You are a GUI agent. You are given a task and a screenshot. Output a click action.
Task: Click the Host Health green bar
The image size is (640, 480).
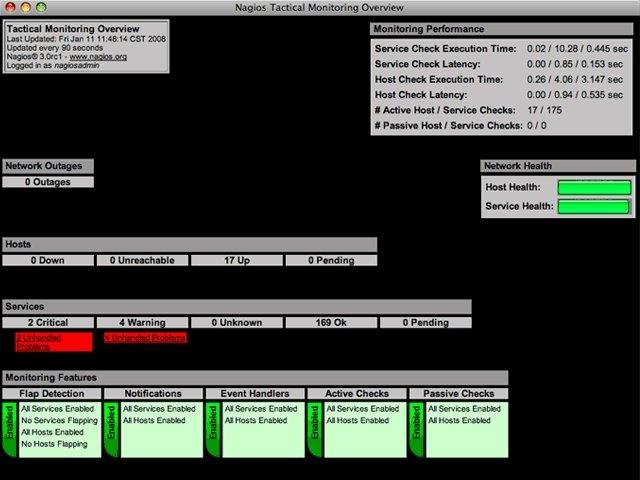[594, 187]
